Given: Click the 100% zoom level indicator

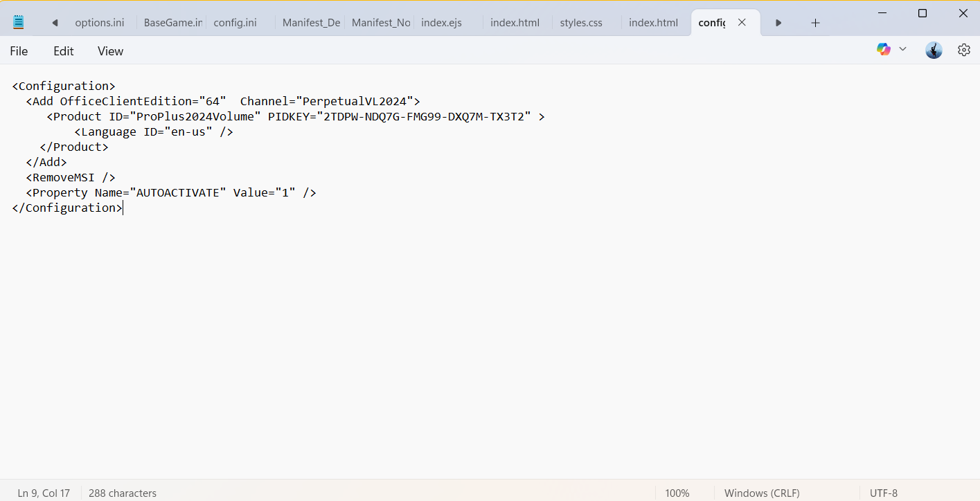Looking at the screenshot, I should (x=677, y=493).
